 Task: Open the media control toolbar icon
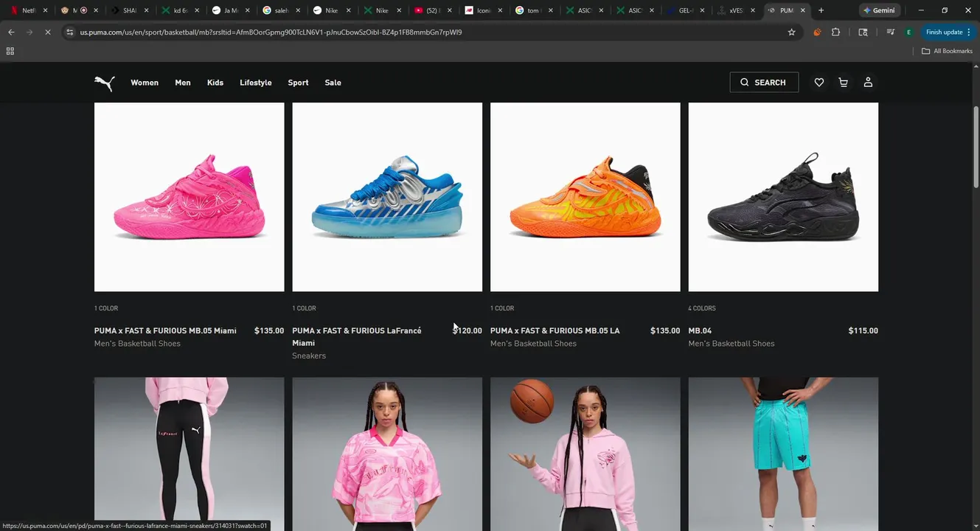[890, 32]
